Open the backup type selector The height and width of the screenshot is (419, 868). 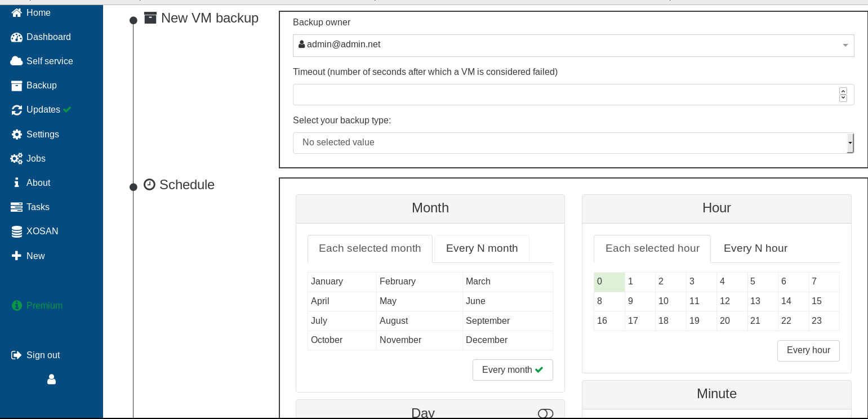coord(573,143)
